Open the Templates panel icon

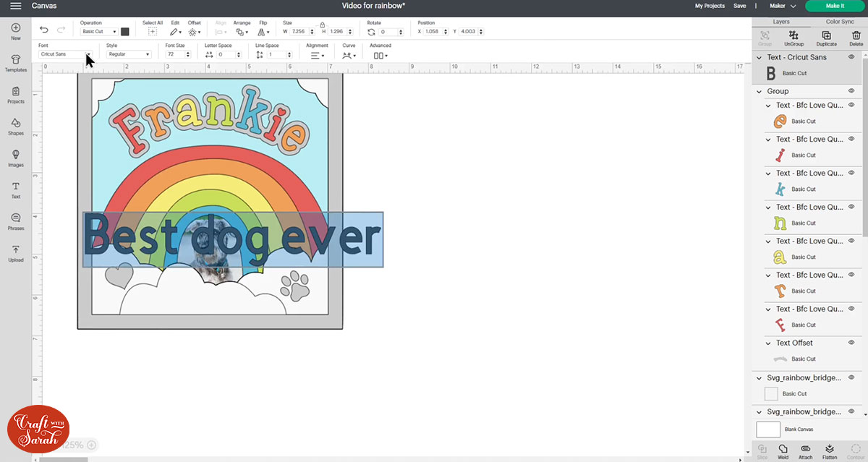pos(15,62)
